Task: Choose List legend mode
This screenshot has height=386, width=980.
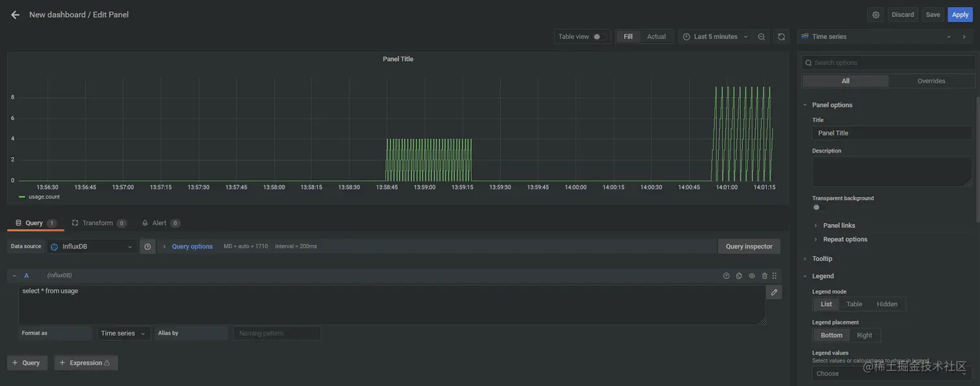Action: 826,304
